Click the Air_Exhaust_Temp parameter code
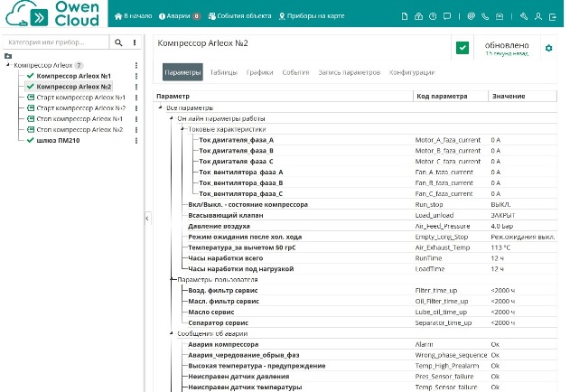The width and height of the screenshot is (570, 392). tap(443, 247)
